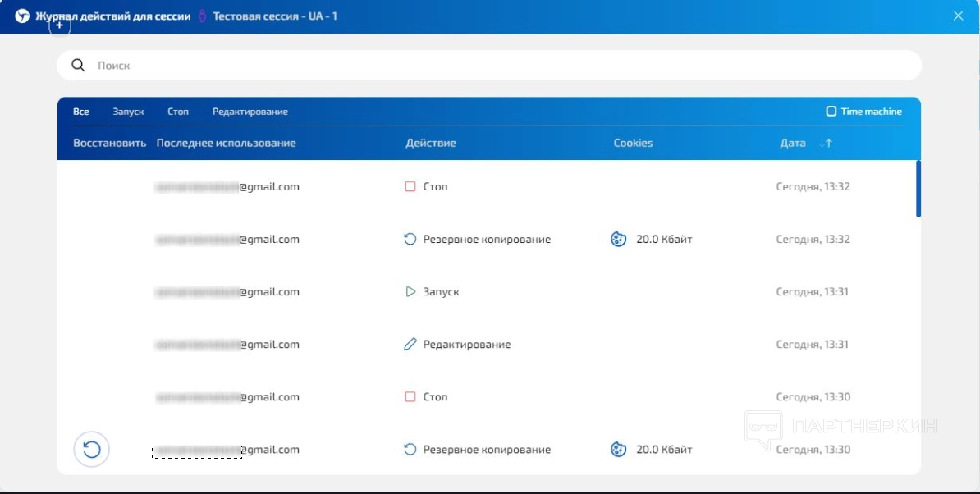Click the Тестовая сессия - UA - 1 title
Screen dimensions: 980x494
tap(275, 16)
